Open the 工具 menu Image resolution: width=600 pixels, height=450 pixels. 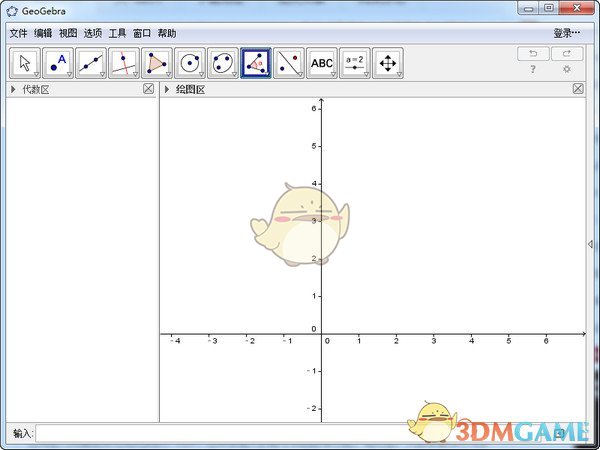click(x=117, y=34)
